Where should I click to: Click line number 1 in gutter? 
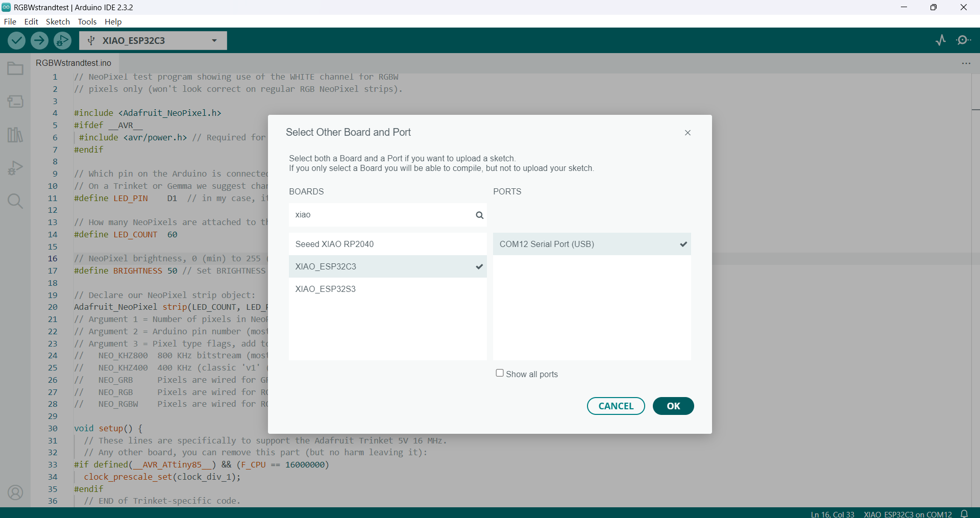coord(55,77)
